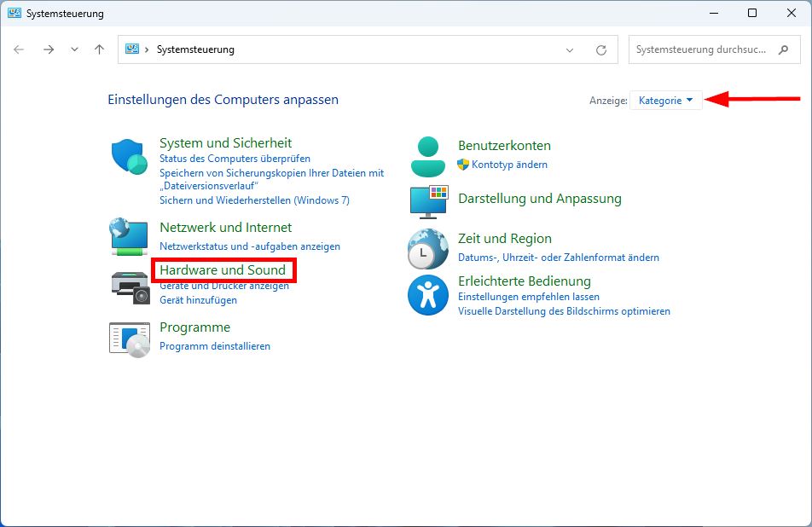The height and width of the screenshot is (527, 812).
Task: Open the address bar history dropdown
Action: (x=569, y=49)
